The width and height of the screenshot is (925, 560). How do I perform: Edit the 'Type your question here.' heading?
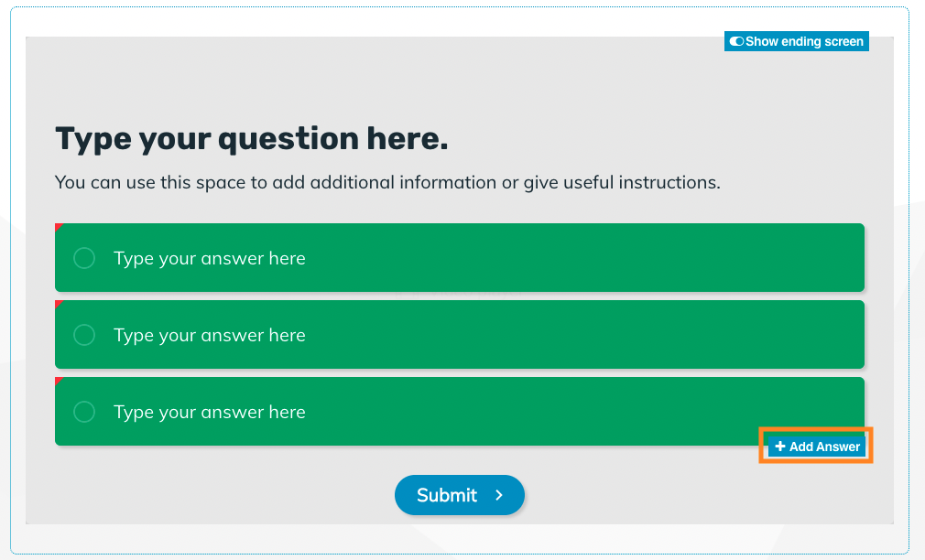[252, 139]
